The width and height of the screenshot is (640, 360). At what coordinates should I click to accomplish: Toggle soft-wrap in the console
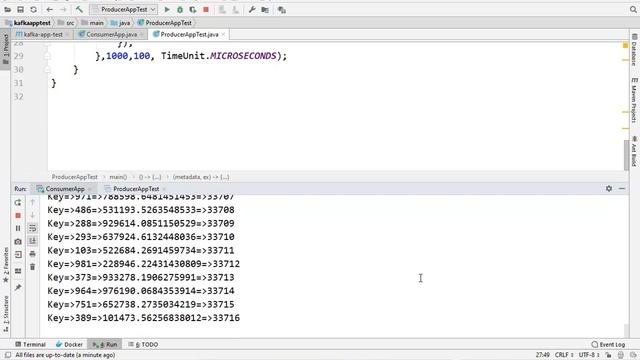(x=33, y=229)
